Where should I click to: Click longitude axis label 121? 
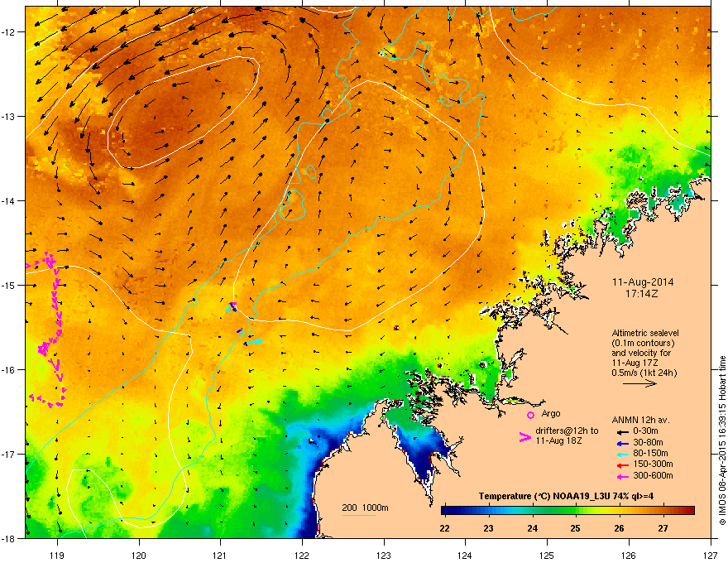(x=220, y=555)
